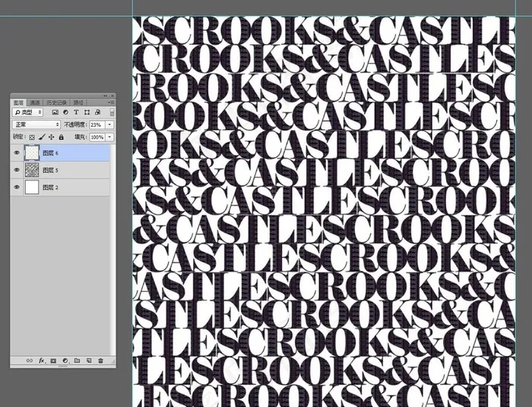Lock image pixels with brush icon
The height and width of the screenshot is (407, 532).
pyautogui.click(x=41, y=137)
